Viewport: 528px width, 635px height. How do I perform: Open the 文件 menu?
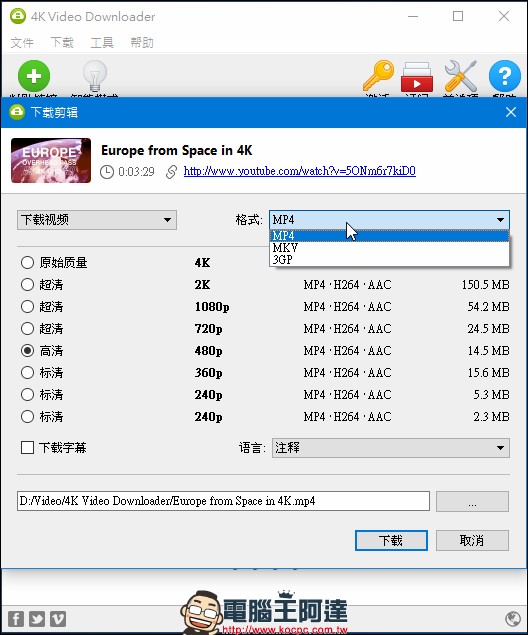click(x=22, y=43)
